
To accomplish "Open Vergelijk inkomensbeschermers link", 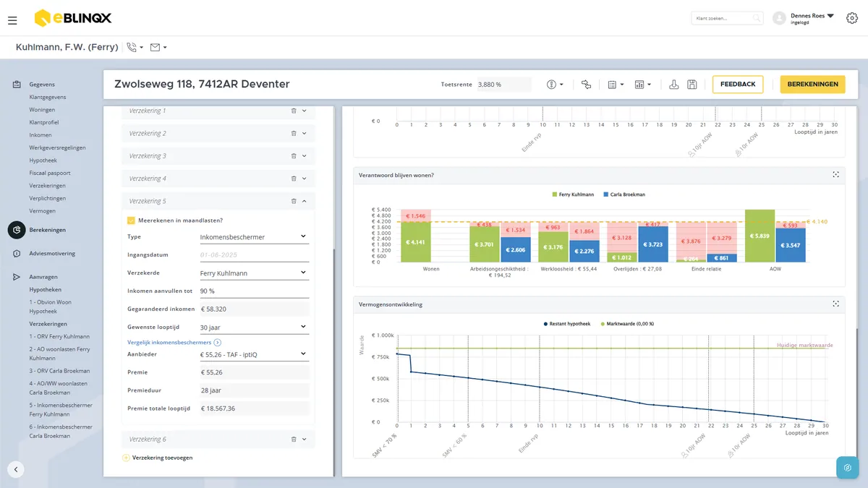I will 174,342.
